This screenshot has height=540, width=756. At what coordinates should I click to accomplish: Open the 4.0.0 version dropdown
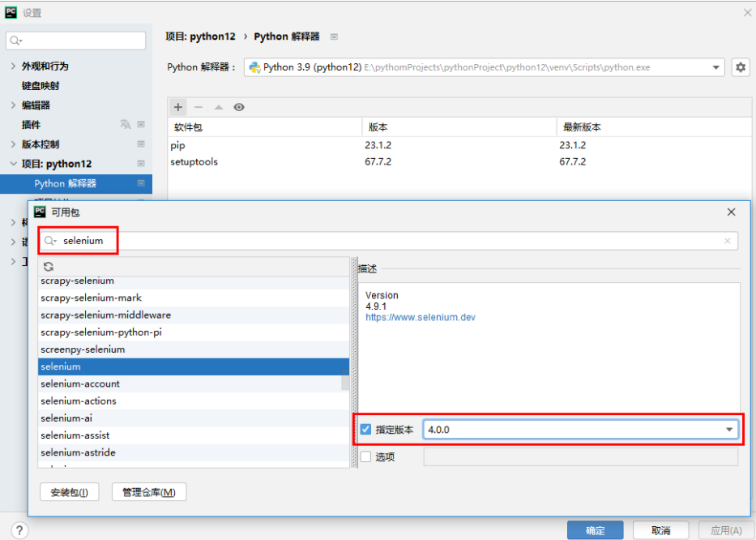point(728,430)
